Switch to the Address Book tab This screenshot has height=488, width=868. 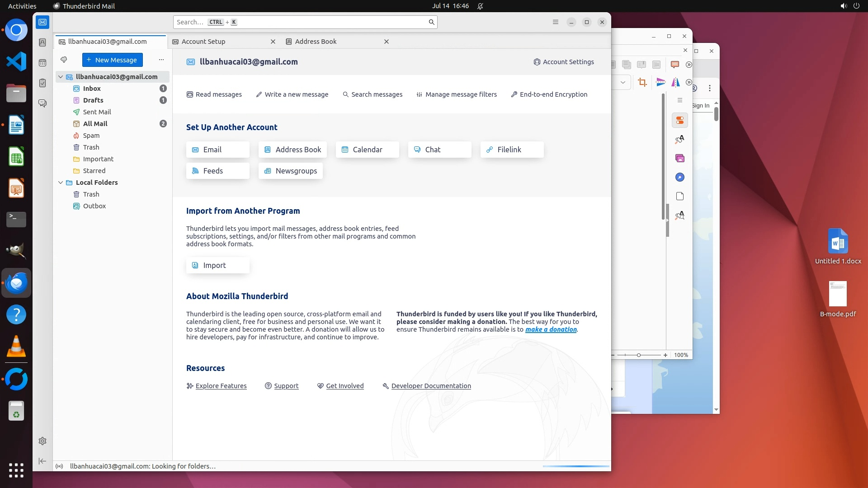click(316, 42)
